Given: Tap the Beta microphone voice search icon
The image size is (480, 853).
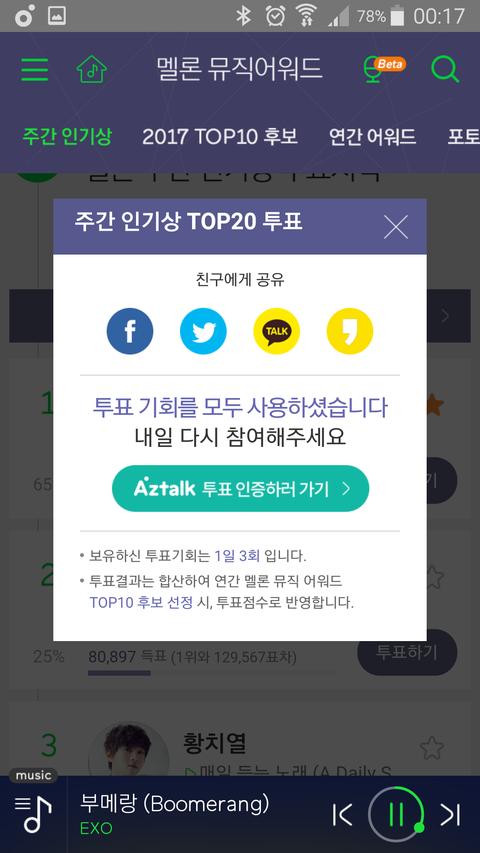Looking at the screenshot, I should click(x=383, y=70).
